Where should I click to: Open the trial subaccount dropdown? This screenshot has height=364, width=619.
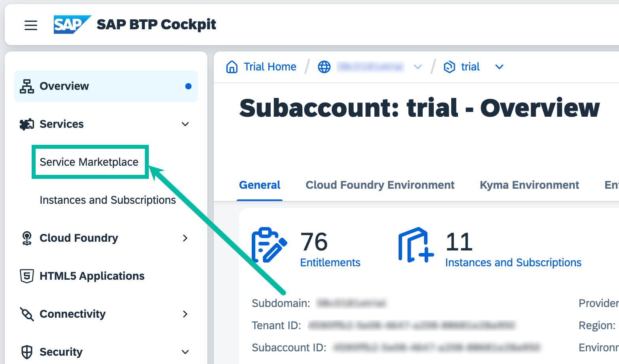click(x=499, y=66)
